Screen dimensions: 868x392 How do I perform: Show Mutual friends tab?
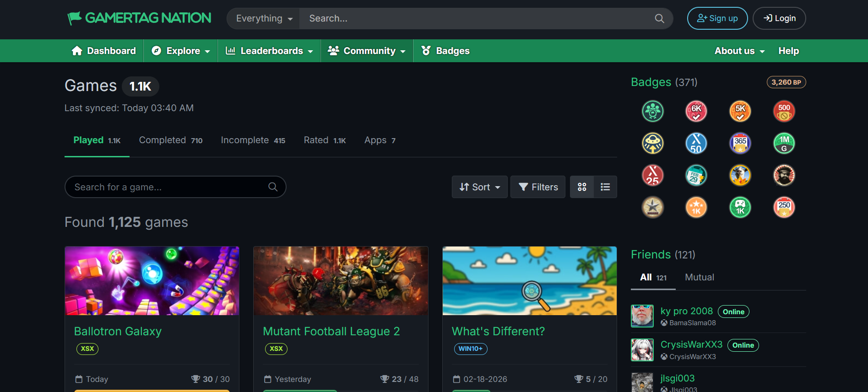(700, 277)
